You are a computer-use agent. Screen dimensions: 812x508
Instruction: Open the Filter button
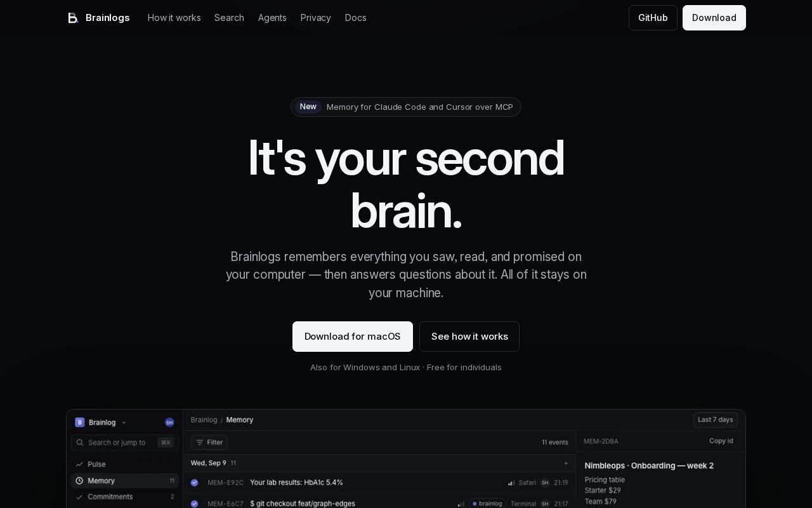[209, 443]
